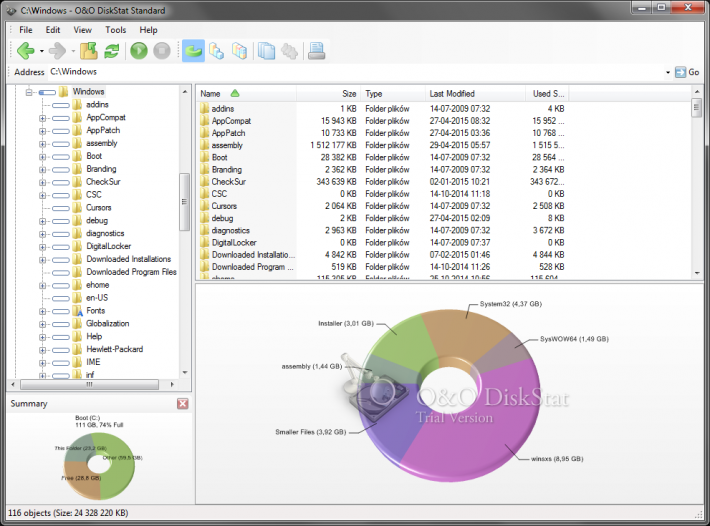
Task: Select the CSC row in file list
Action: point(383,194)
